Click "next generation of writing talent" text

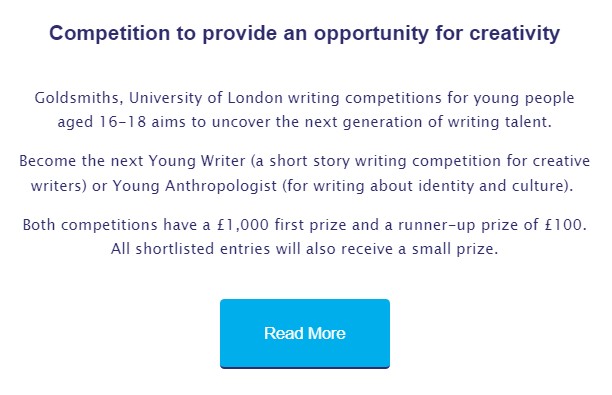(x=427, y=122)
